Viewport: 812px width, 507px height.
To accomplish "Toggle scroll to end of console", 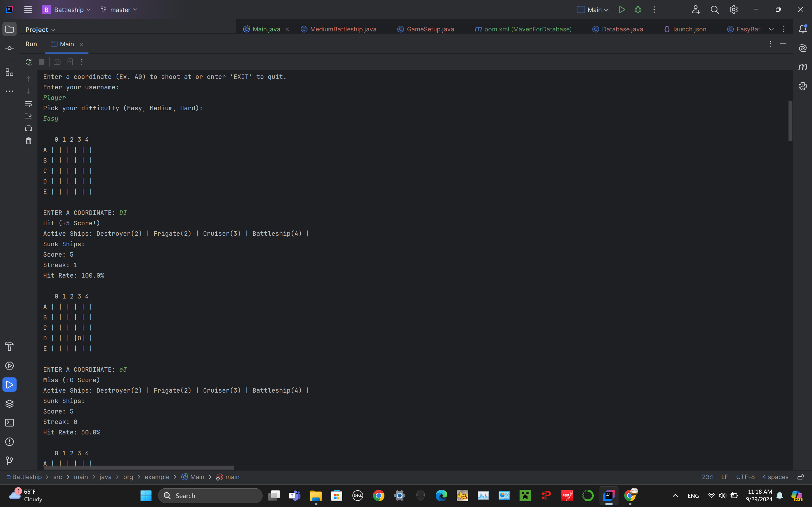I will click(29, 116).
